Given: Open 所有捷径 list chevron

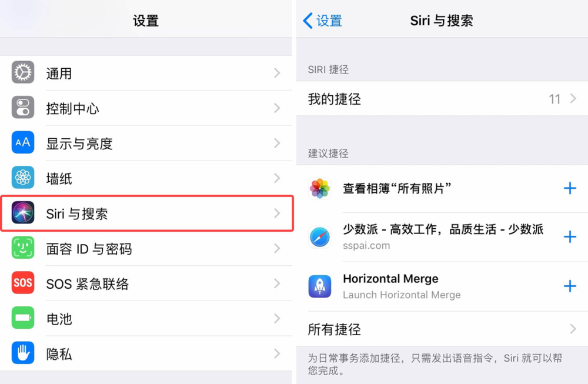Looking at the screenshot, I should pos(573,329).
